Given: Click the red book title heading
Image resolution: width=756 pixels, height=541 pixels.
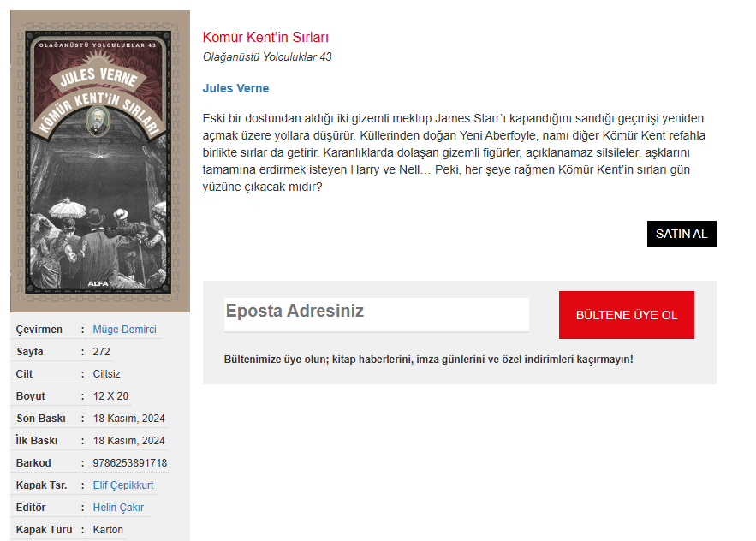Looking at the screenshot, I should (265, 37).
